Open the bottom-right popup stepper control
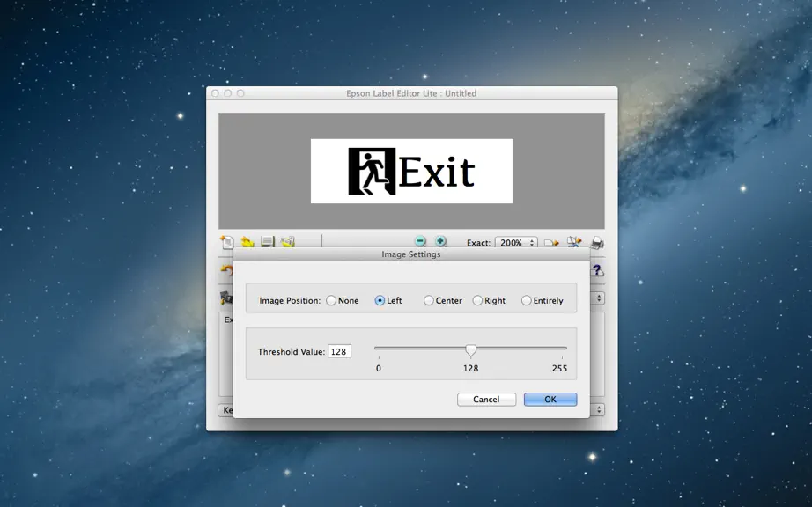 pyautogui.click(x=599, y=410)
